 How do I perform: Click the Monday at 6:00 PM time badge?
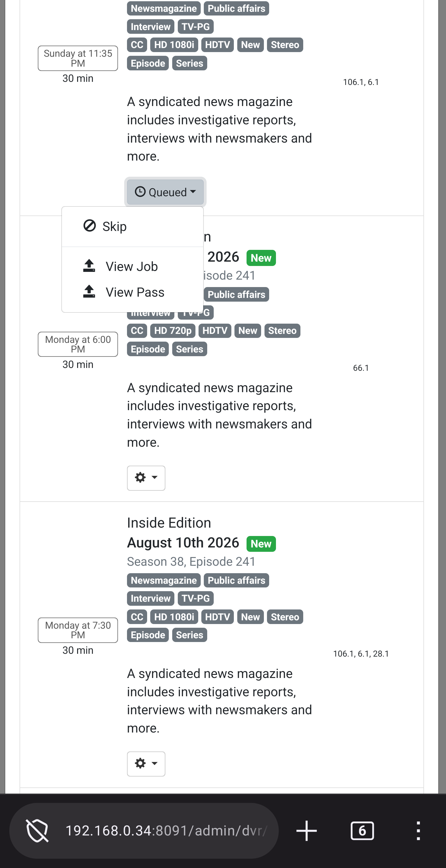tap(78, 344)
